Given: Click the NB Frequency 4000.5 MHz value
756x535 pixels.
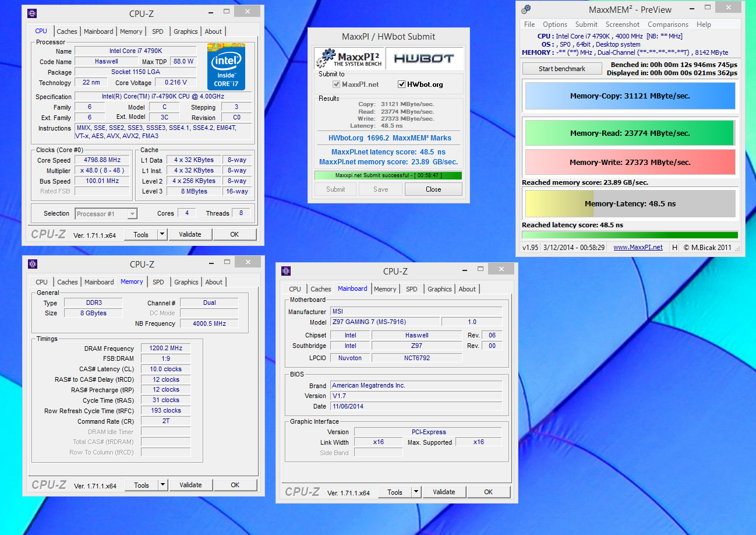Looking at the screenshot, I should pos(209,323).
